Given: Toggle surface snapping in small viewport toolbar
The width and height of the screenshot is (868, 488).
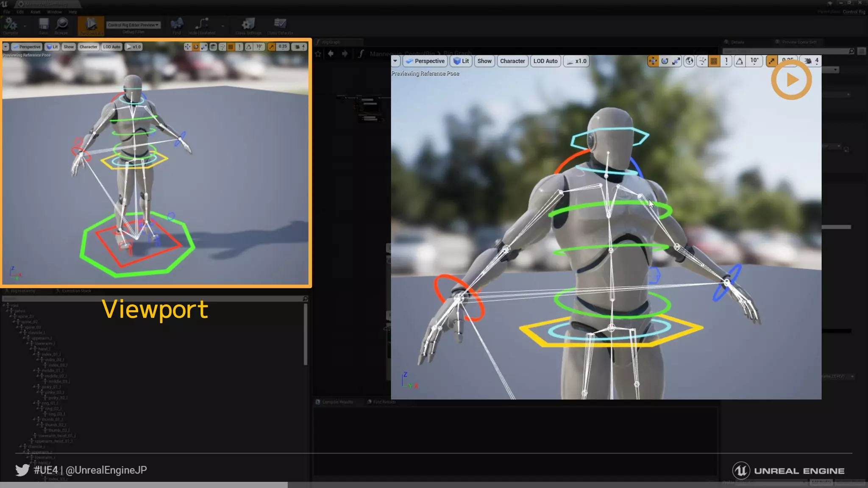Looking at the screenshot, I should (222, 47).
